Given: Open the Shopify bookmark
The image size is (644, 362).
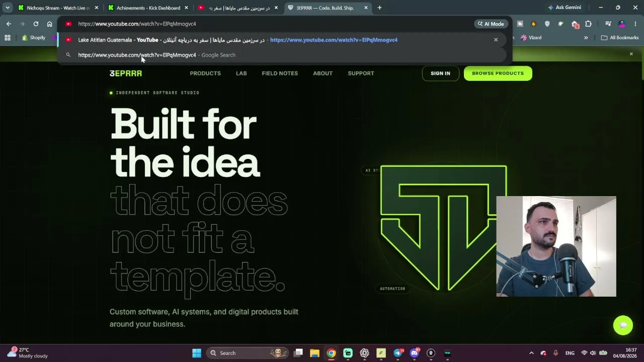Looking at the screenshot, I should (34, 38).
